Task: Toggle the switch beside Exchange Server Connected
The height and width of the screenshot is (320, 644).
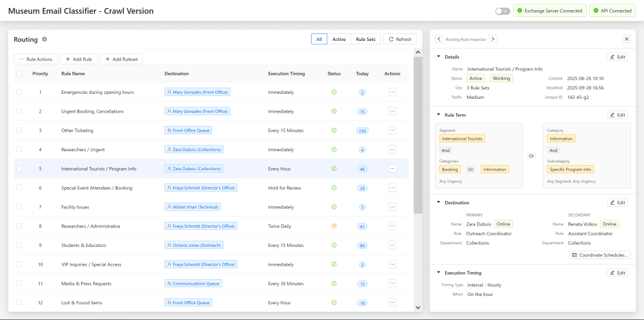Action: pos(502,11)
